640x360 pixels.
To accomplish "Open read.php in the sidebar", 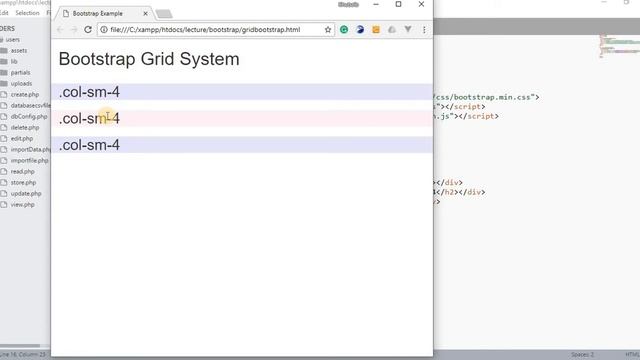I will pyautogui.click(x=22, y=172).
